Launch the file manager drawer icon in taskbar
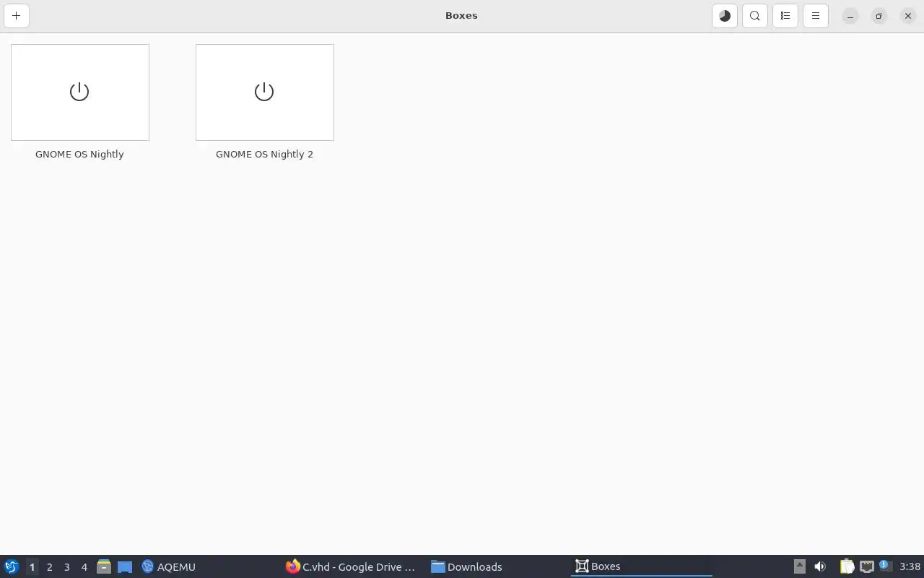 pos(104,566)
